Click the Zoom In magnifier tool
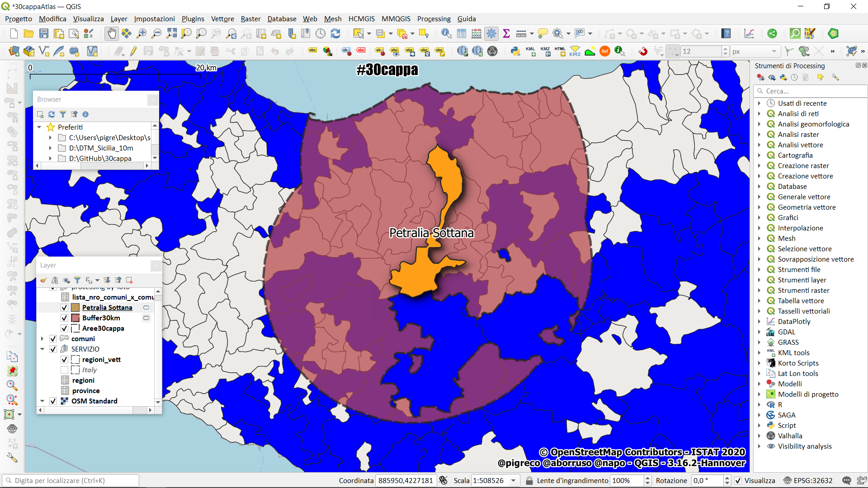The height and width of the screenshot is (488, 868). click(x=142, y=33)
